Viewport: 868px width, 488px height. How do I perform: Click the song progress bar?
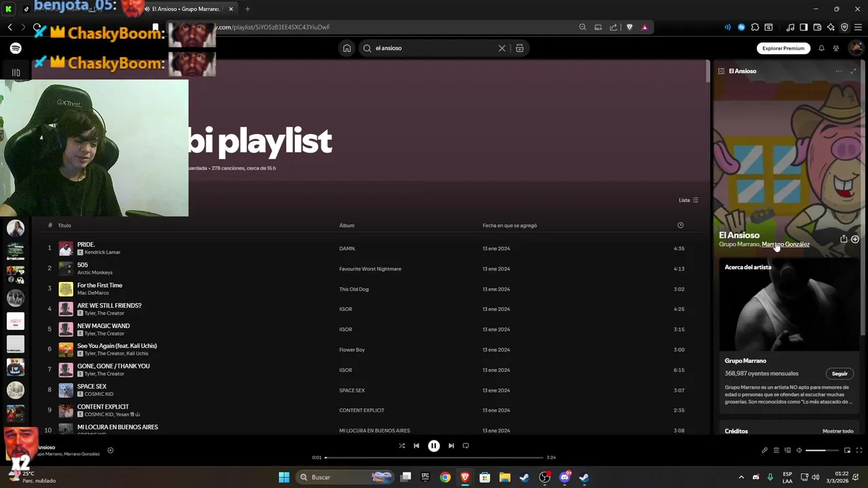point(434,457)
